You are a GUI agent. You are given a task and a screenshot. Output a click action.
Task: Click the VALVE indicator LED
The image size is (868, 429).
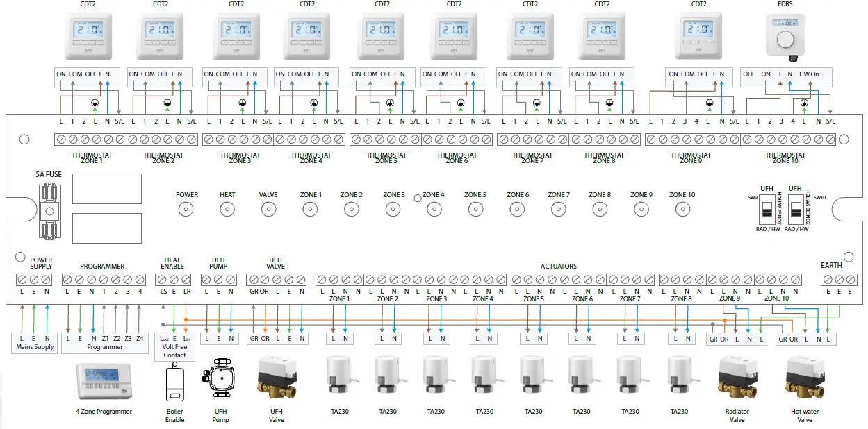pos(268,210)
